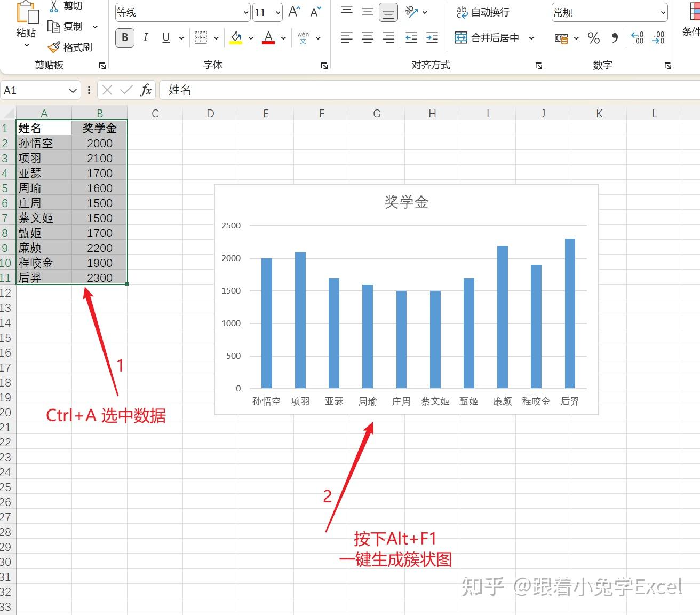Decrease indent icon
Viewport: 700px width, 615px height.
(x=411, y=37)
